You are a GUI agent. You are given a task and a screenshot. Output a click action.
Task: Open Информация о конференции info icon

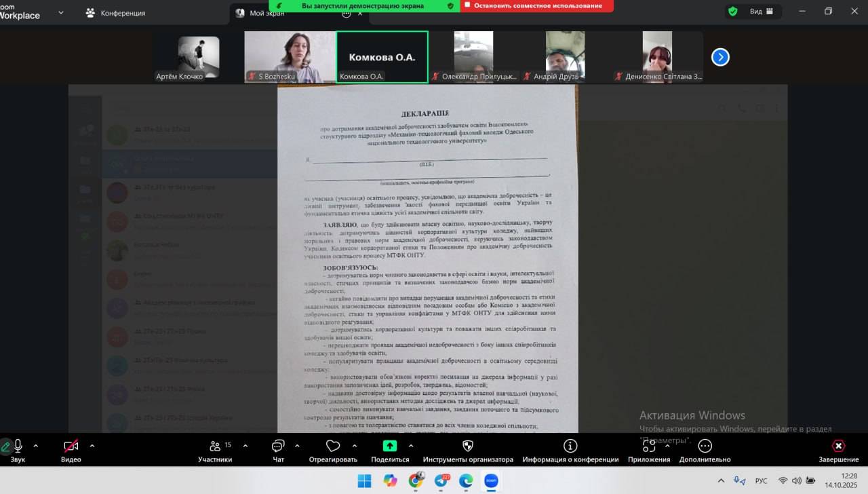click(570, 446)
